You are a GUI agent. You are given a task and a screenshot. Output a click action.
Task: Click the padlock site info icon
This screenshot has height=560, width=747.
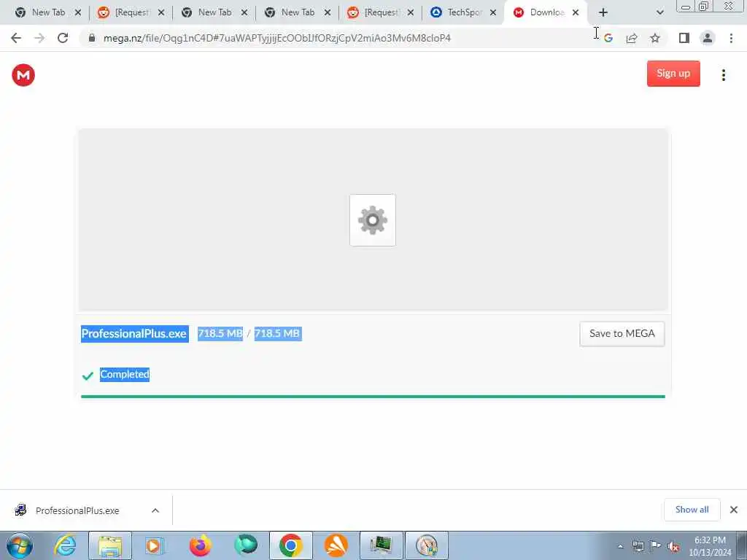(x=91, y=38)
